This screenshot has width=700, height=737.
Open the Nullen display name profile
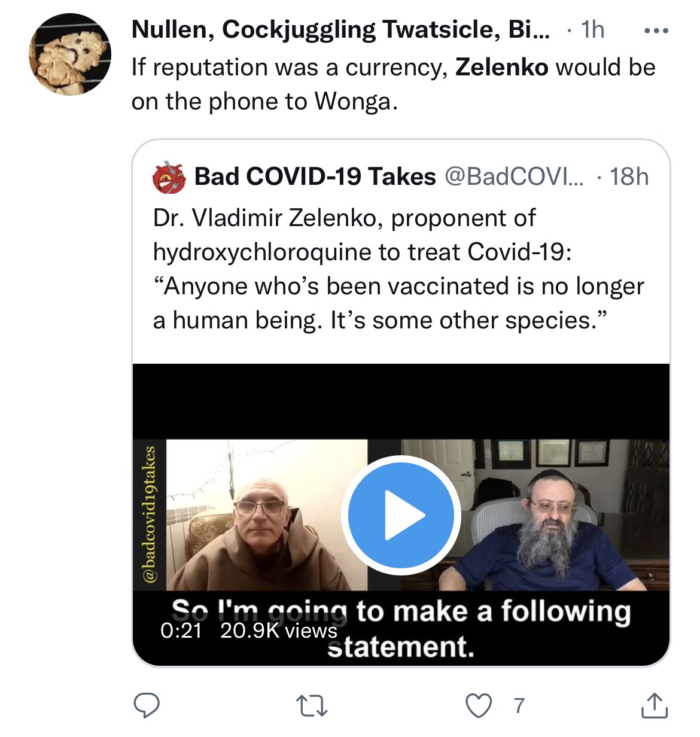point(340,30)
